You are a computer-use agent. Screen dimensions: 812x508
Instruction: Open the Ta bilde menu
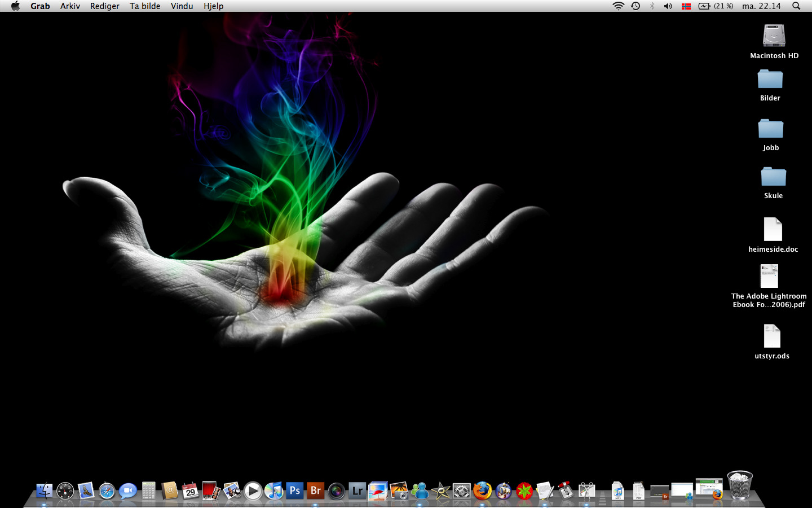tap(145, 6)
